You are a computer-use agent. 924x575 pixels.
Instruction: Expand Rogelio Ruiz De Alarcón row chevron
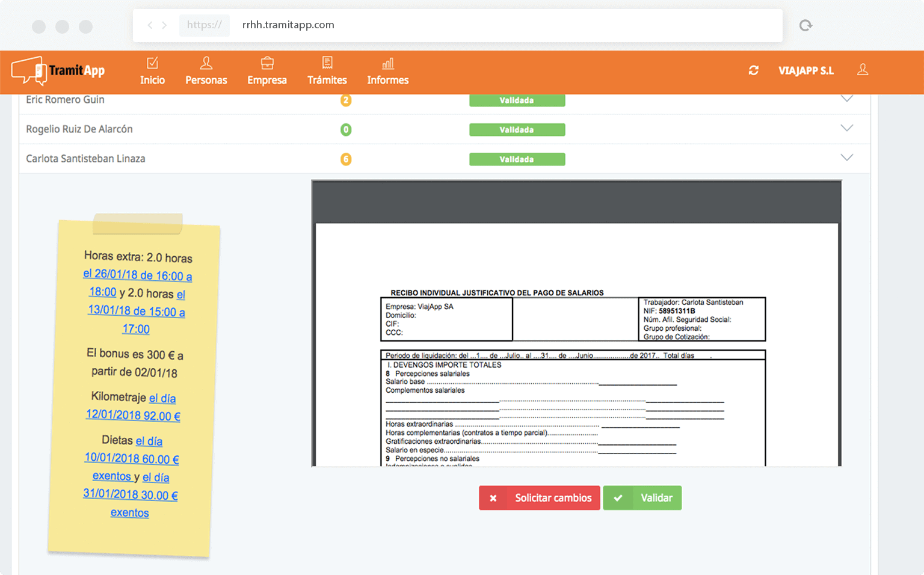tap(846, 128)
